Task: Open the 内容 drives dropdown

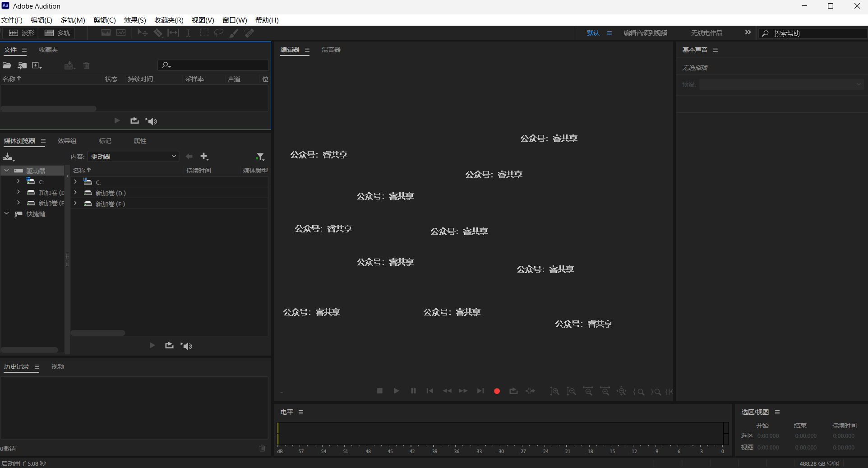Action: [133, 157]
